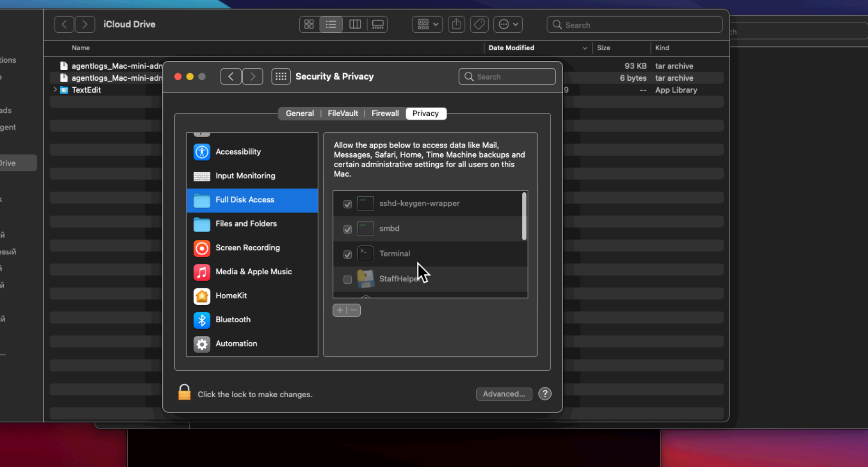Select the Terminal app row
Image resolution: width=868 pixels, height=467 pixels.
pos(430,254)
